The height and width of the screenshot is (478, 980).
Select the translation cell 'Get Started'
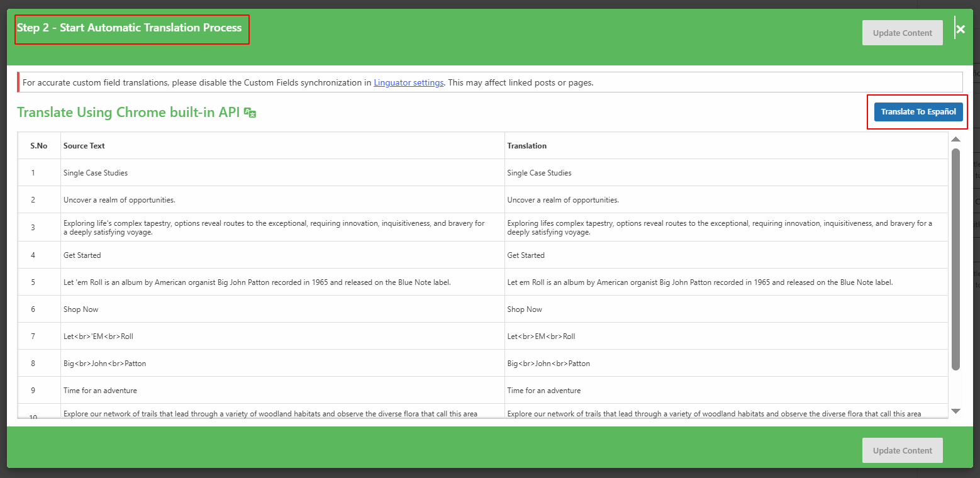[526, 255]
